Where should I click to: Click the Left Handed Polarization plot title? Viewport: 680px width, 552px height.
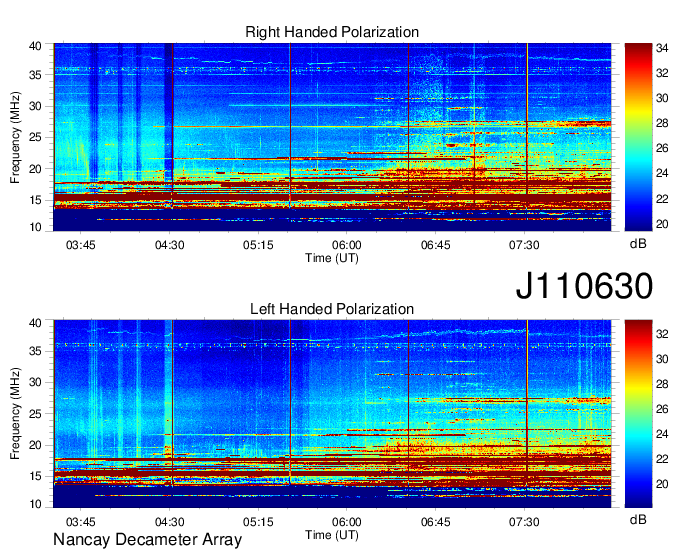coord(332,309)
